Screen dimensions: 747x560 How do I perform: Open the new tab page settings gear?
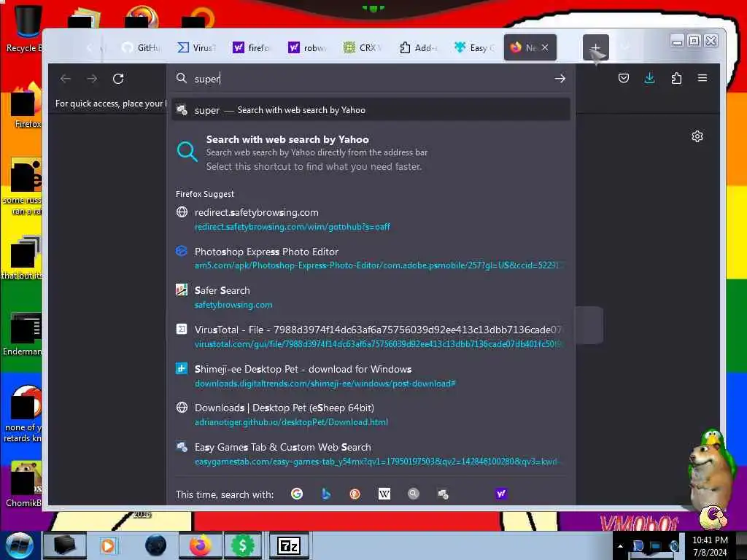(x=697, y=136)
